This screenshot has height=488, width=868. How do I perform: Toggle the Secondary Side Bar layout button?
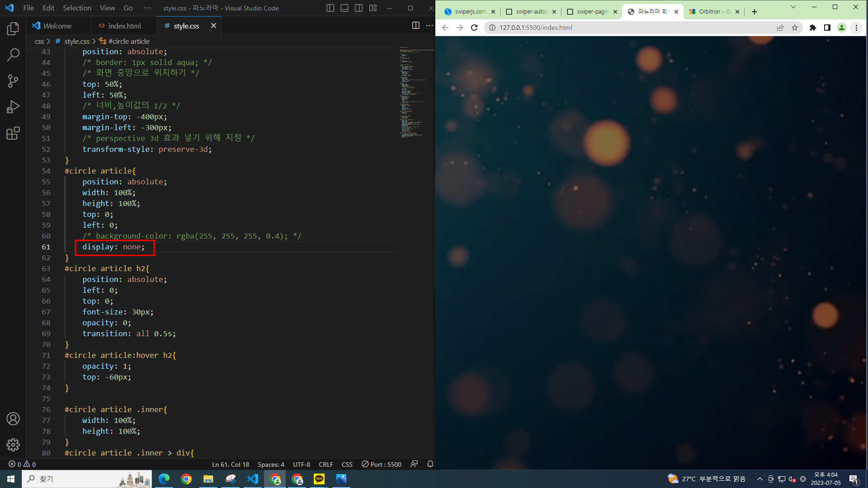pos(359,8)
